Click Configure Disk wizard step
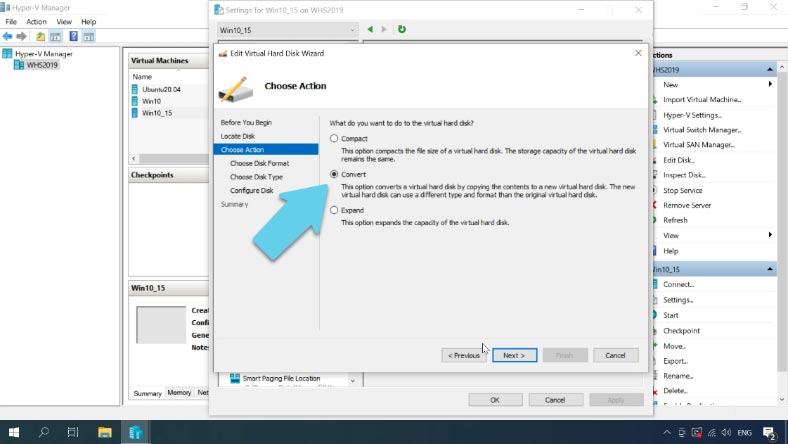This screenshot has width=788, height=444. click(x=252, y=190)
